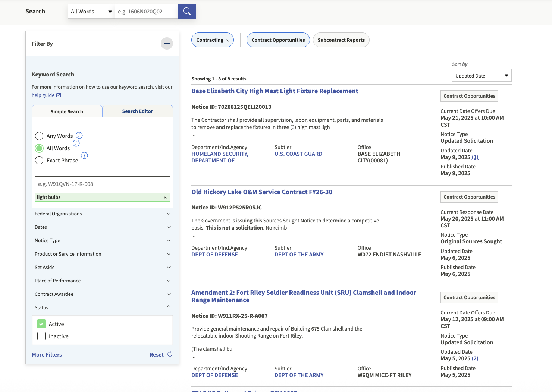This screenshot has width=552, height=392.
Task: Click Contract Opportunities tag on Fort Riley result
Action: pyautogui.click(x=469, y=297)
